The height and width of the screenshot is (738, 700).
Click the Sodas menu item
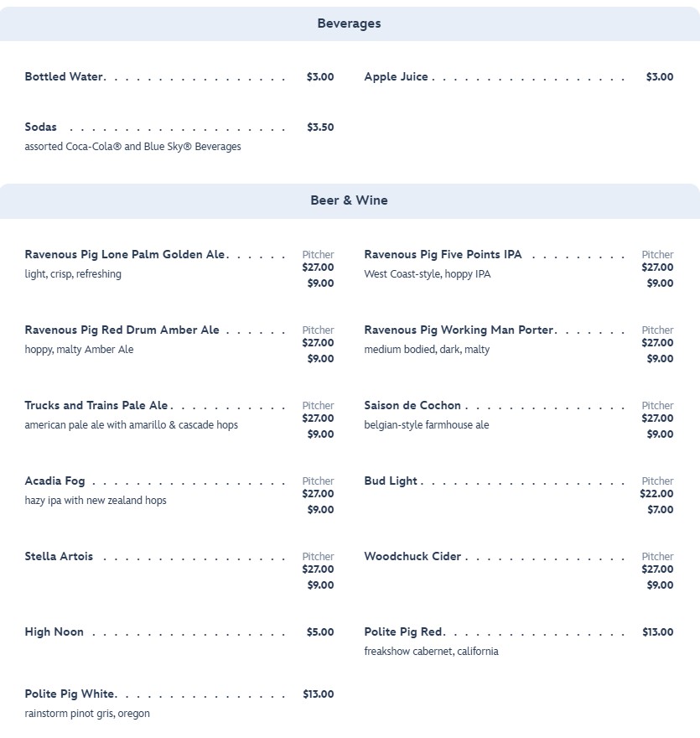(x=41, y=127)
